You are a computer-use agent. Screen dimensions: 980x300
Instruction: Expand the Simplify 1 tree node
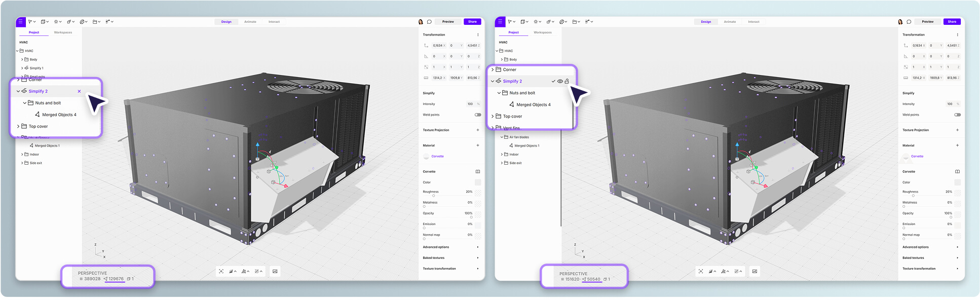[22, 68]
